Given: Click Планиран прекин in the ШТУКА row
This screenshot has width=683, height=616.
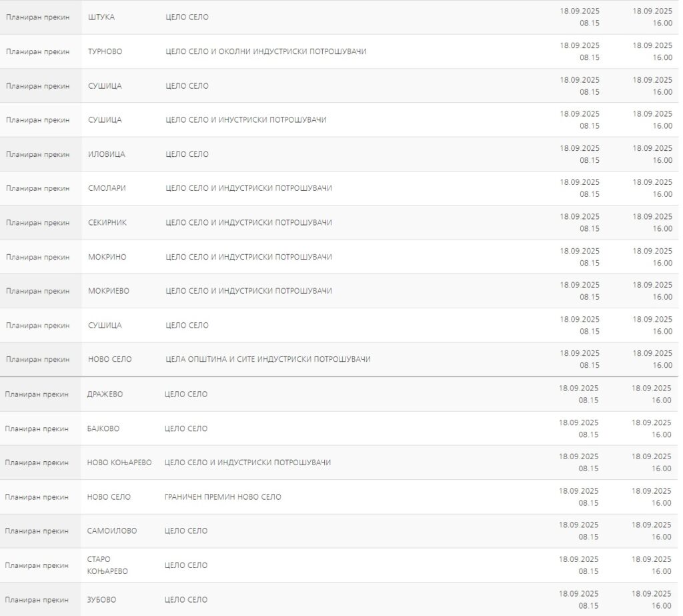Looking at the screenshot, I should pyautogui.click(x=38, y=17).
